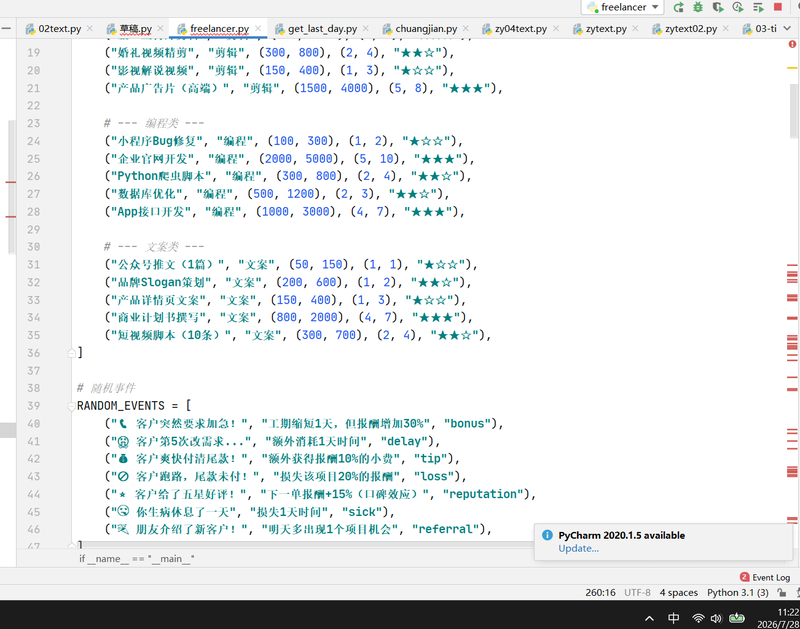Switch to the 02text.py tab
Viewport: 800px width, 629px height.
point(59,29)
